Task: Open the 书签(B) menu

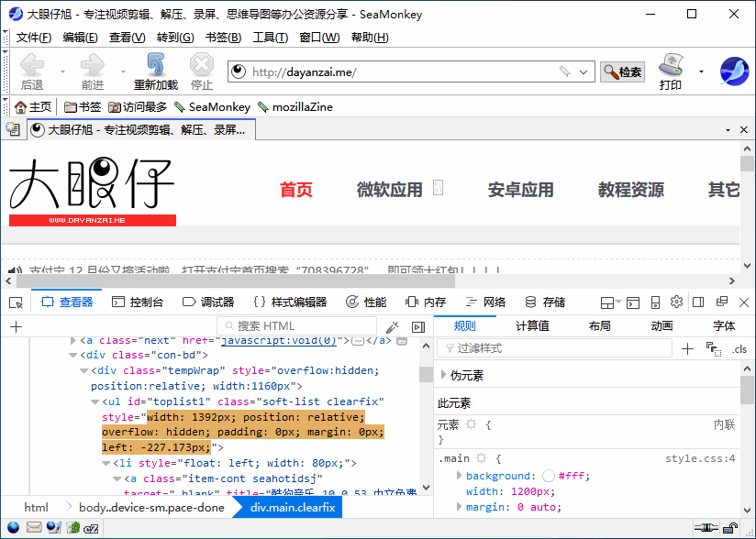Action: click(x=223, y=38)
